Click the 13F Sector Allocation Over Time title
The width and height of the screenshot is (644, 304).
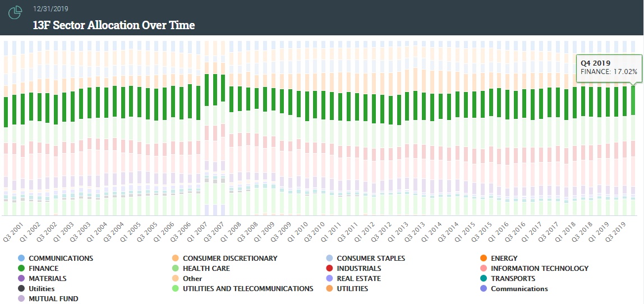[114, 25]
